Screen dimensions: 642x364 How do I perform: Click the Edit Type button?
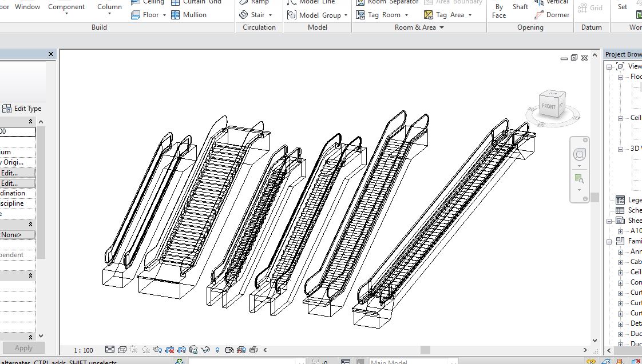[x=22, y=109]
